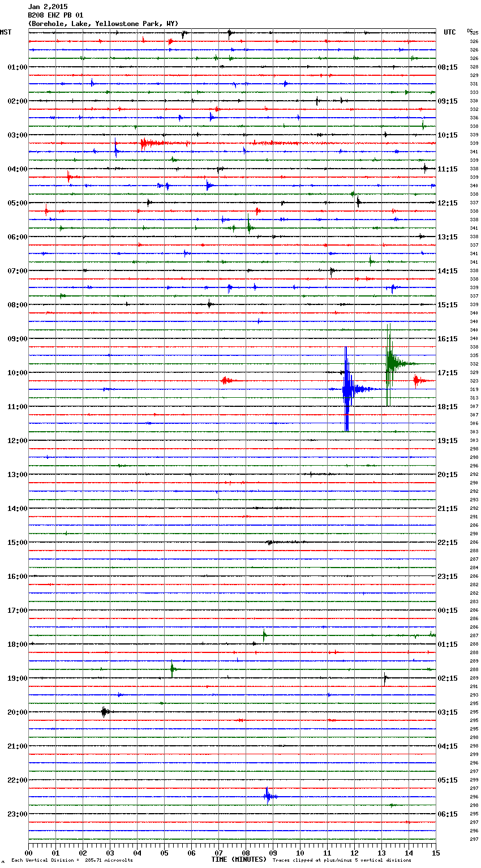Select the 21:00 MST time label
The width and height of the screenshot is (481, 868).
(x=18, y=746)
